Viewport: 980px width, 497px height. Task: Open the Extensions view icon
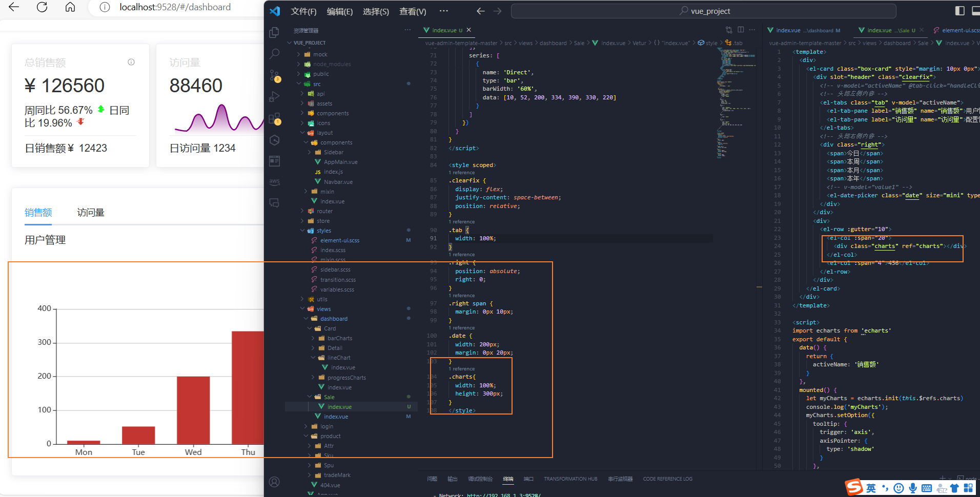coord(274,118)
